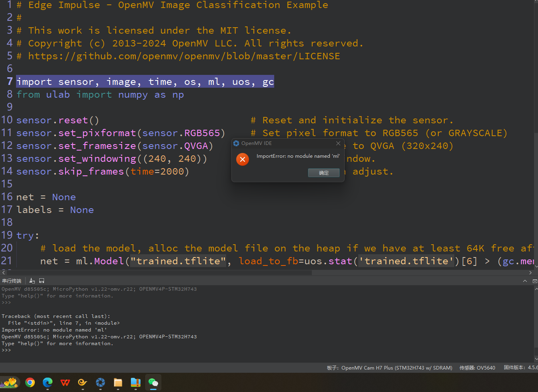Open the archive manager taskbar icon
The height and width of the screenshot is (392, 538).
(x=136, y=382)
